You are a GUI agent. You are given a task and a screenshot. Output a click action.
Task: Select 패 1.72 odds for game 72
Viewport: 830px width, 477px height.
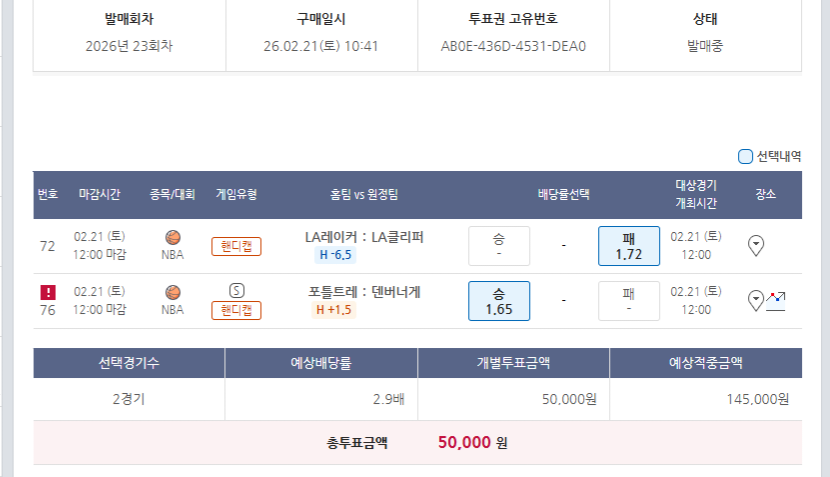pos(629,246)
